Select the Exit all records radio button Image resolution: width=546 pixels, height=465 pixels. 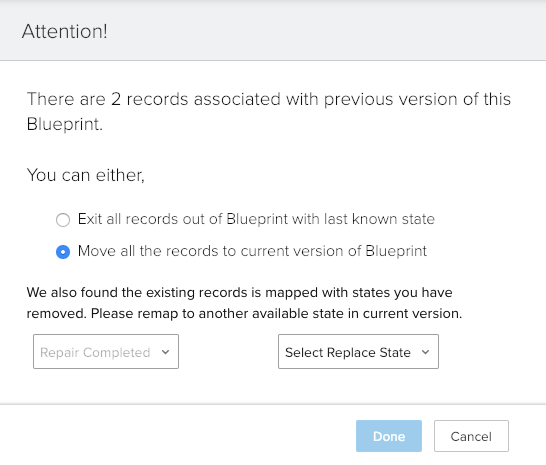click(x=63, y=220)
